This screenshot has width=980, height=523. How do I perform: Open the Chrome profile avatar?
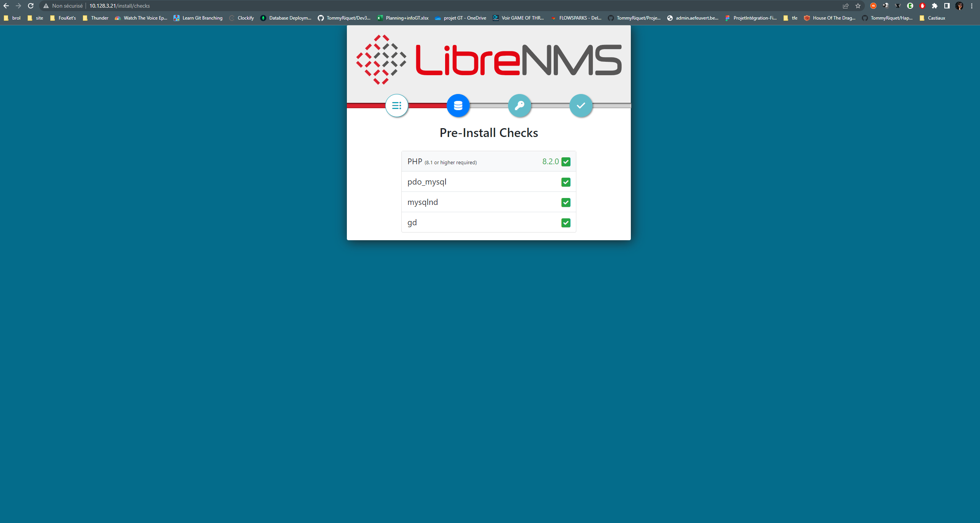point(959,6)
